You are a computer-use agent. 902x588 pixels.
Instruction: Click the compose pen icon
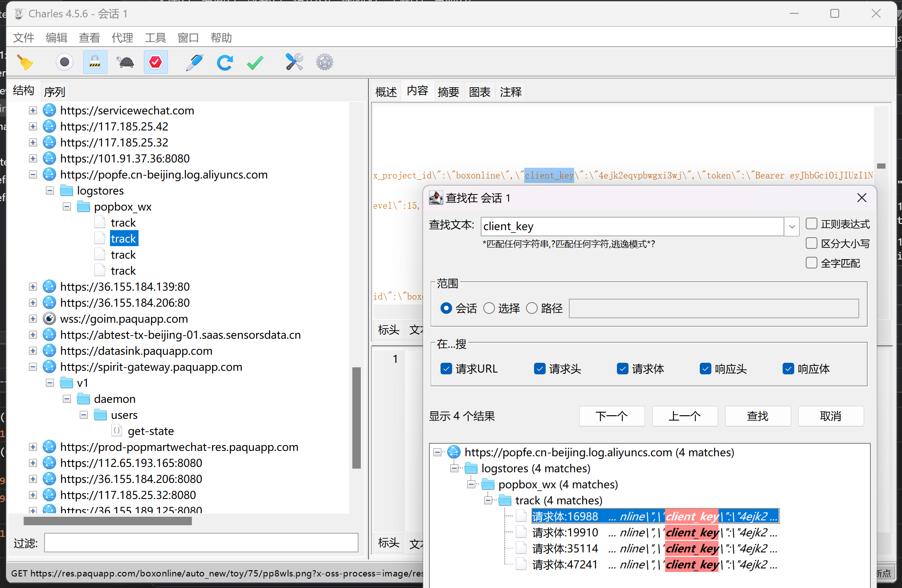[195, 62]
